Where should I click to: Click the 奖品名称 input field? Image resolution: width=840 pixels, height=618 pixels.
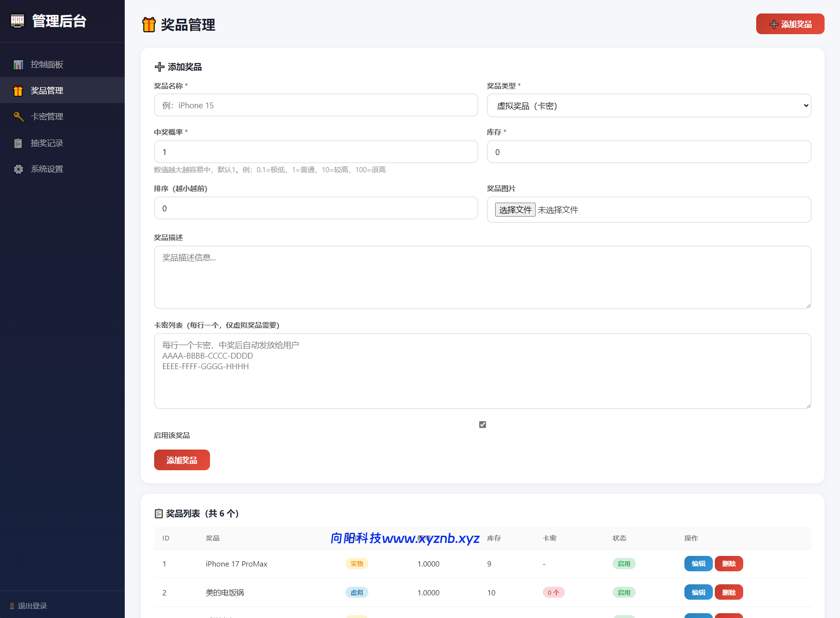(x=316, y=105)
